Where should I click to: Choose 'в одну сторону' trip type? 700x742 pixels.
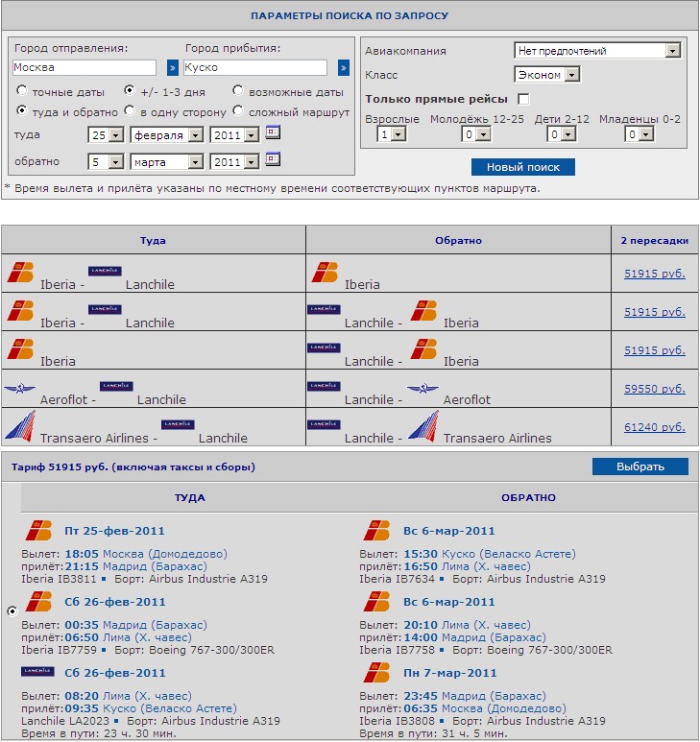pyautogui.click(x=130, y=112)
